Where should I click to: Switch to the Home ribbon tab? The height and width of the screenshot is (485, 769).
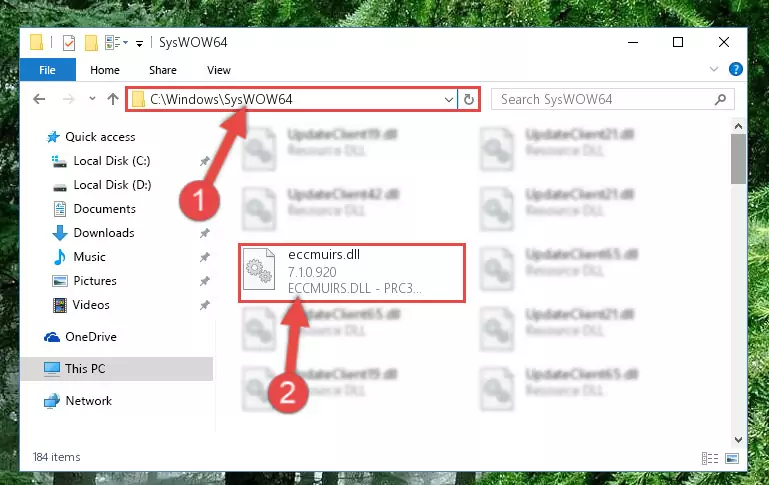(x=104, y=70)
